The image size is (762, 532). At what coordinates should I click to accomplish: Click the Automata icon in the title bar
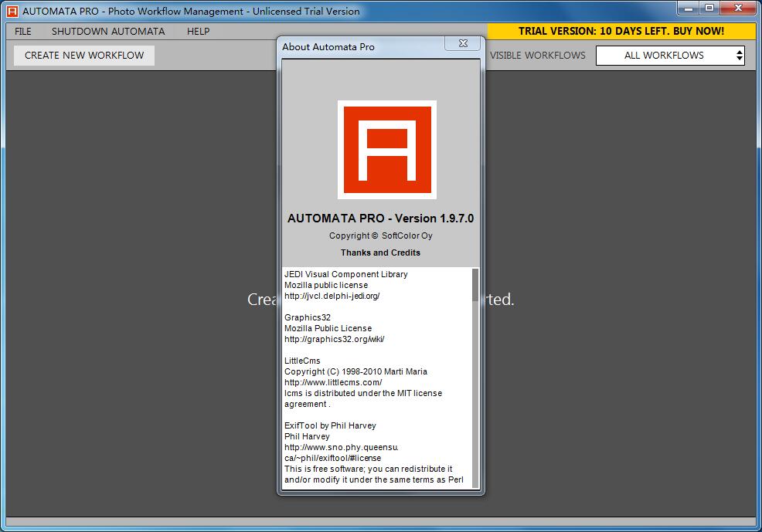[x=12, y=11]
